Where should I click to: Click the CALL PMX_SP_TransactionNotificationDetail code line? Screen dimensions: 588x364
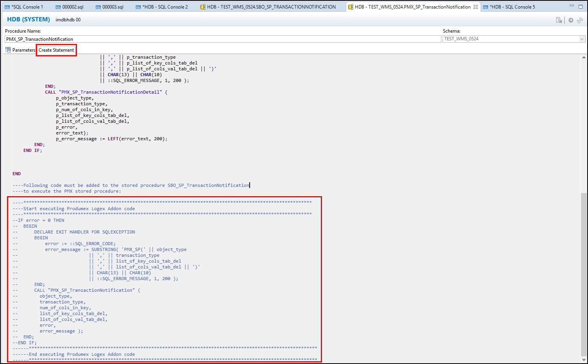click(106, 92)
